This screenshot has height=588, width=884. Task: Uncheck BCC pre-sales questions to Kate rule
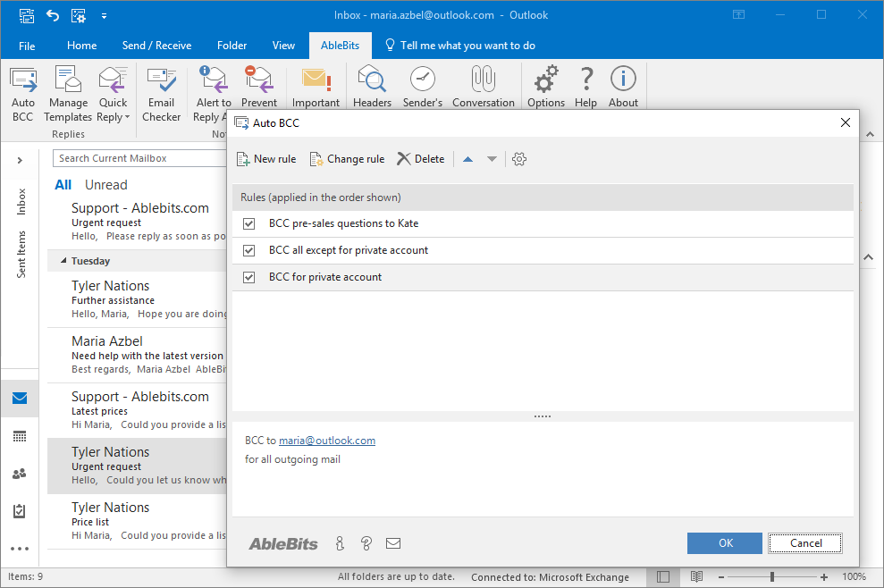[x=248, y=223]
